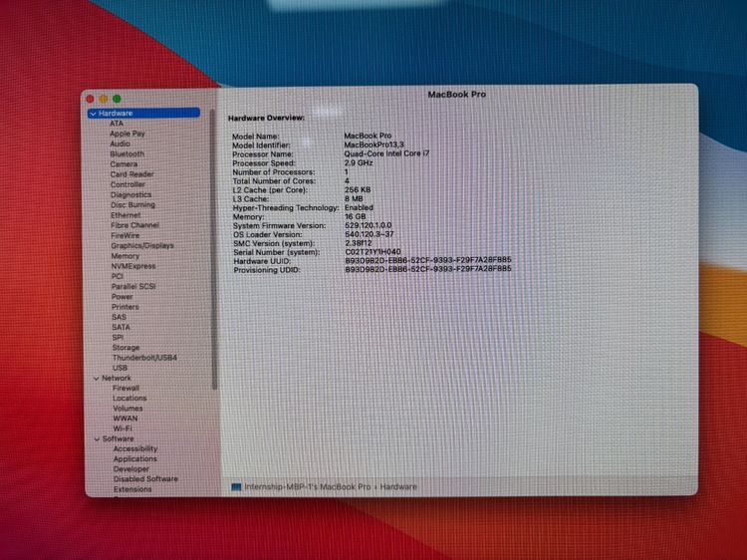Select Graphics/Displays entry
Image resolution: width=747 pixels, height=560 pixels.
[x=142, y=246]
